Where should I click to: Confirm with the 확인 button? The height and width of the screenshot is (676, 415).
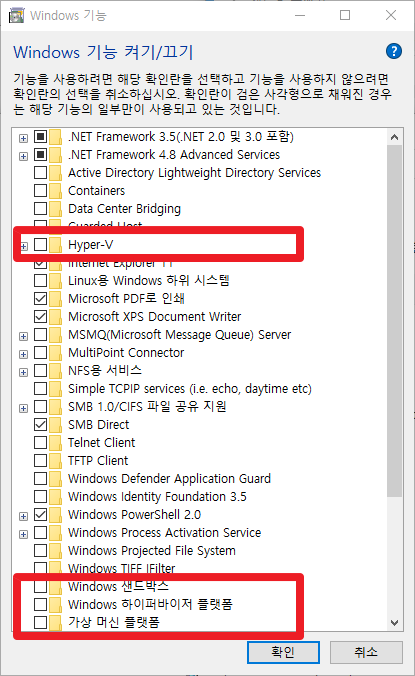click(x=283, y=652)
